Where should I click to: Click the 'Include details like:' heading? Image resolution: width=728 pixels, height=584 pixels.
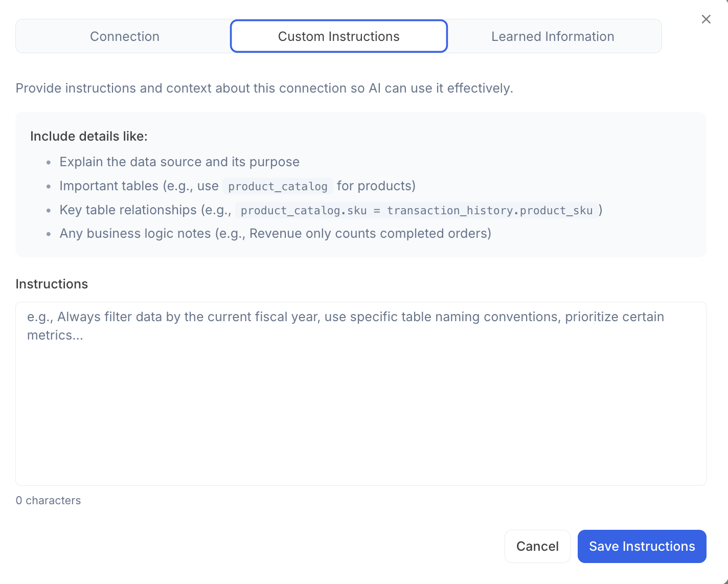coord(88,136)
